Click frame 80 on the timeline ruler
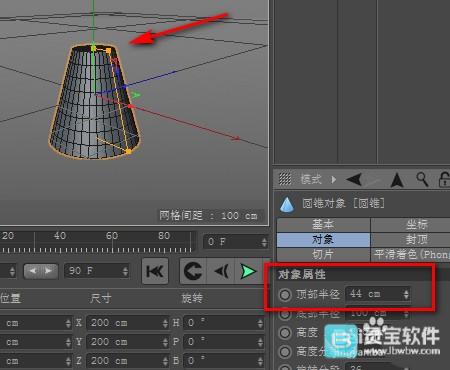Image resolution: width=450 pixels, height=370 pixels. [x=164, y=236]
